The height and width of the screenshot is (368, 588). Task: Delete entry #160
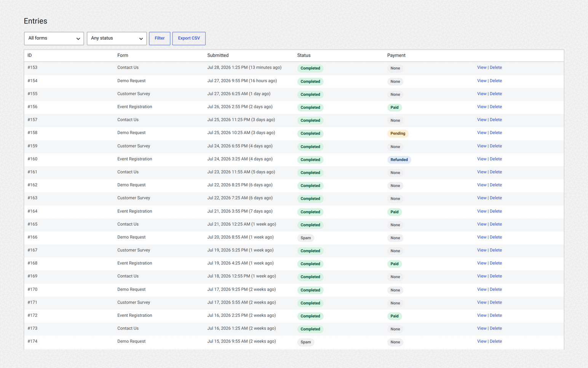point(496,159)
